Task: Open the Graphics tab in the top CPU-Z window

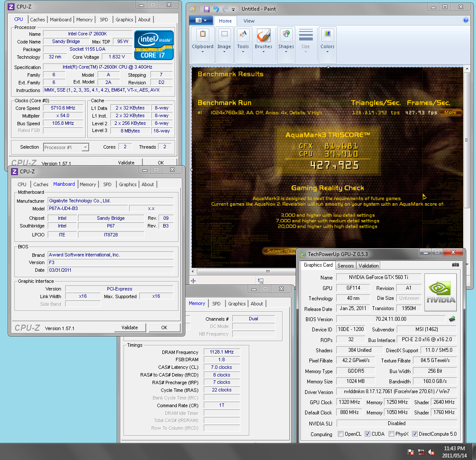Action: (x=124, y=20)
